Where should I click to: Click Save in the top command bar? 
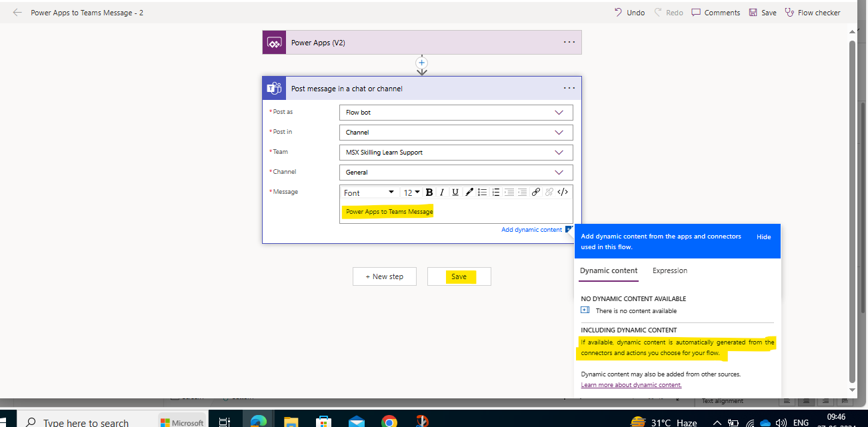point(763,13)
